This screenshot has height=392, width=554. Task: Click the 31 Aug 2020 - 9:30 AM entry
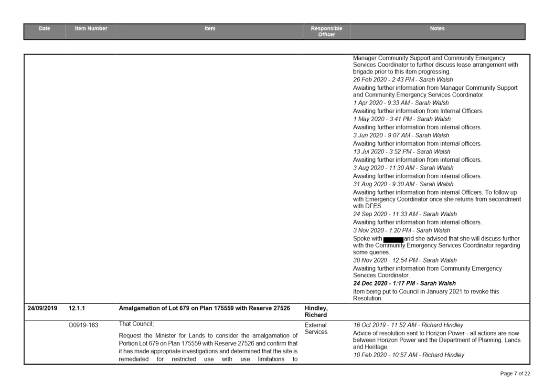tap(403, 184)
